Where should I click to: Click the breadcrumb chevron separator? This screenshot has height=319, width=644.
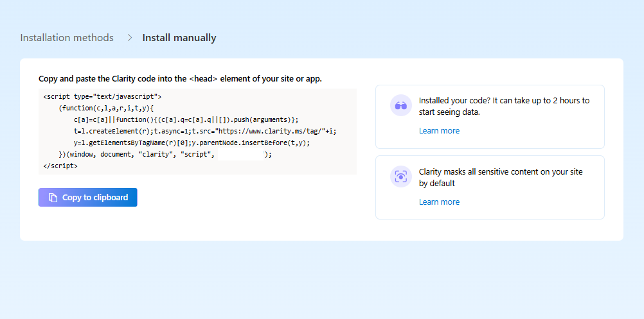click(x=129, y=38)
